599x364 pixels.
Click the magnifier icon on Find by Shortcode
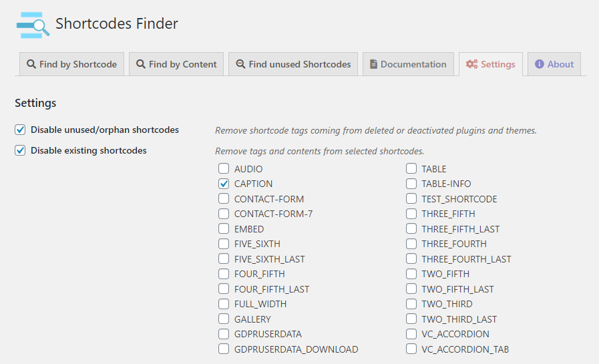[x=31, y=65]
